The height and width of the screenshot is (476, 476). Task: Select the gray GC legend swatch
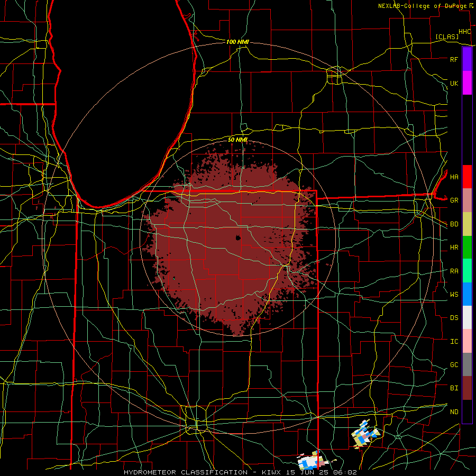pos(467,364)
